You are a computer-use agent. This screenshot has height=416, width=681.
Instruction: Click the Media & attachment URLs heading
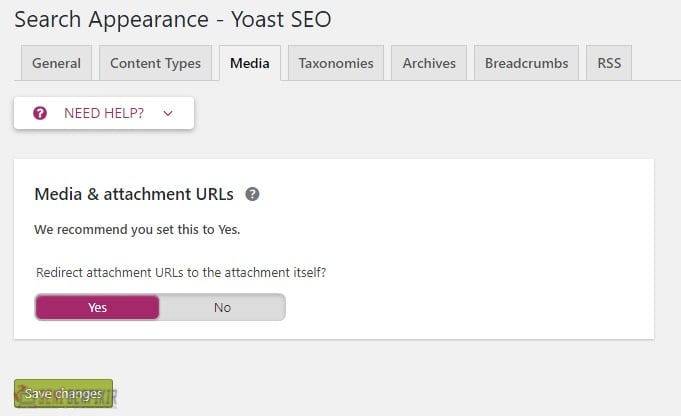coord(134,194)
